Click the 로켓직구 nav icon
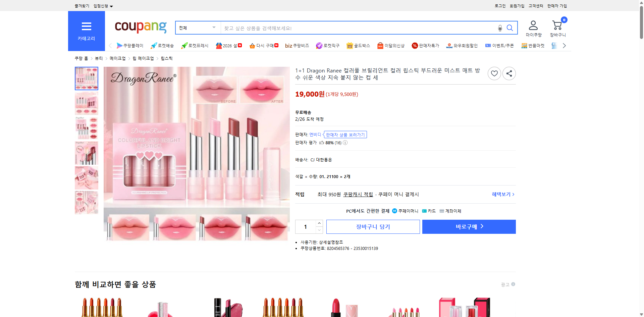The height and width of the screenshot is (317, 644). click(327, 46)
